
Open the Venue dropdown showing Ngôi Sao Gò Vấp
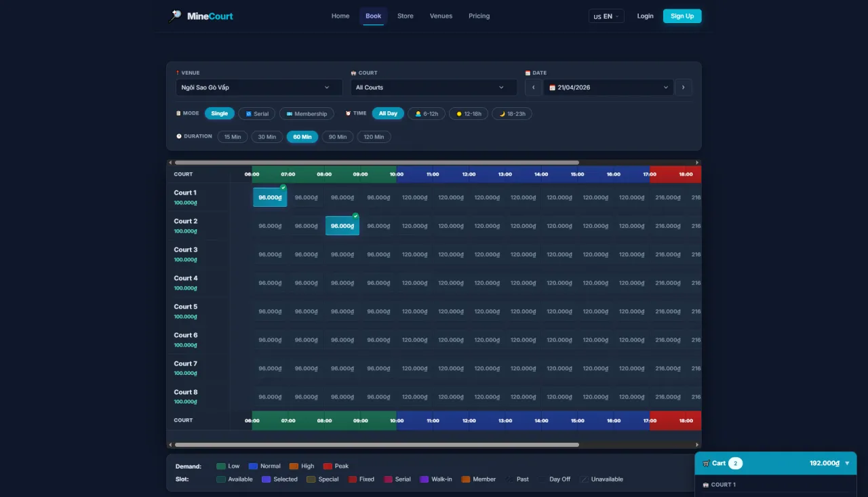point(259,87)
